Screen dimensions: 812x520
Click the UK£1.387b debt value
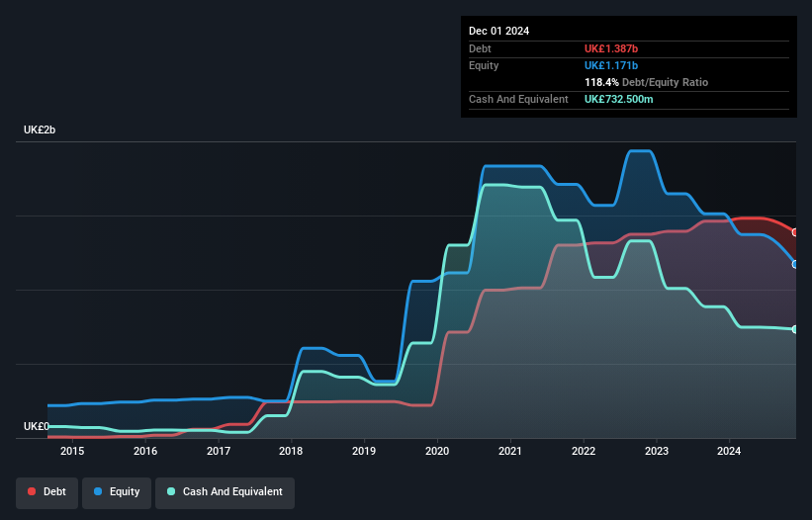point(611,48)
